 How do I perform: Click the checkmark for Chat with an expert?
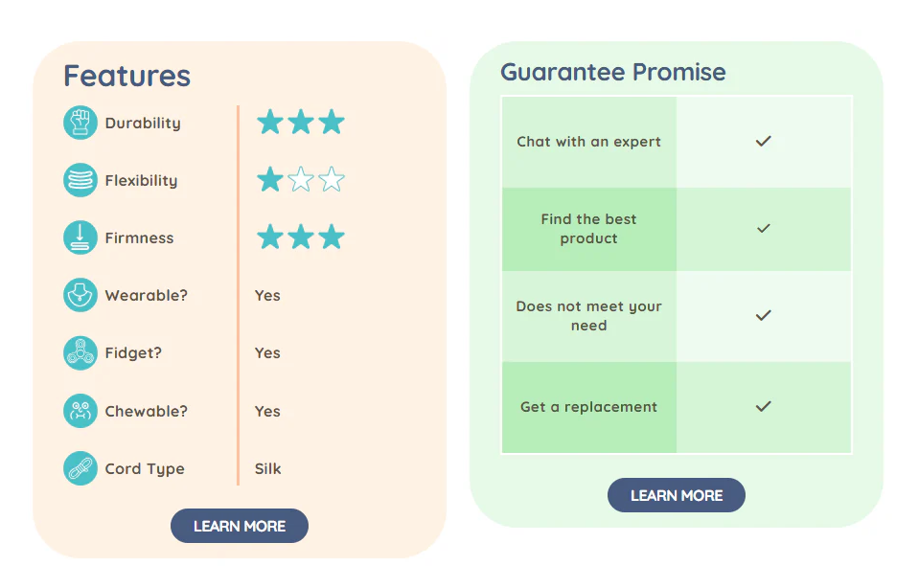(763, 141)
